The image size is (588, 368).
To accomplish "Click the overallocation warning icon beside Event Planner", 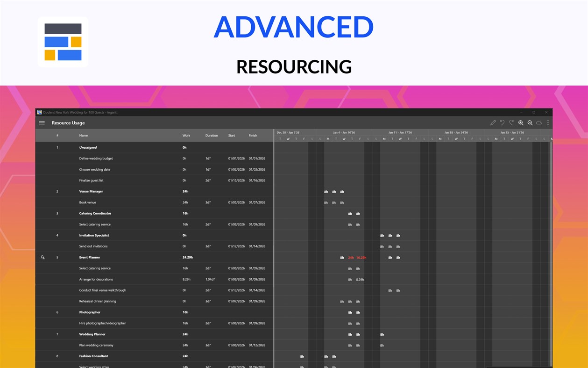I will coord(43,257).
